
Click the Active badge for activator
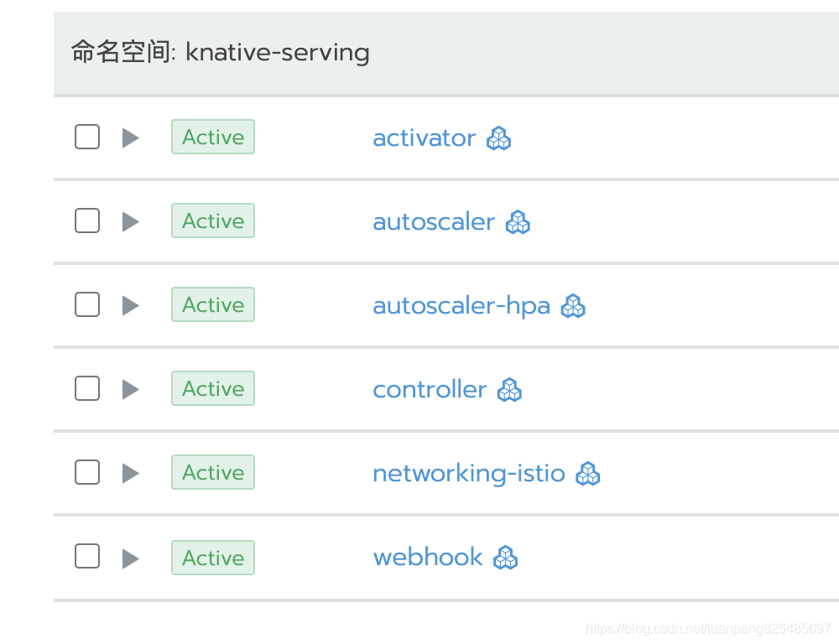click(x=213, y=137)
